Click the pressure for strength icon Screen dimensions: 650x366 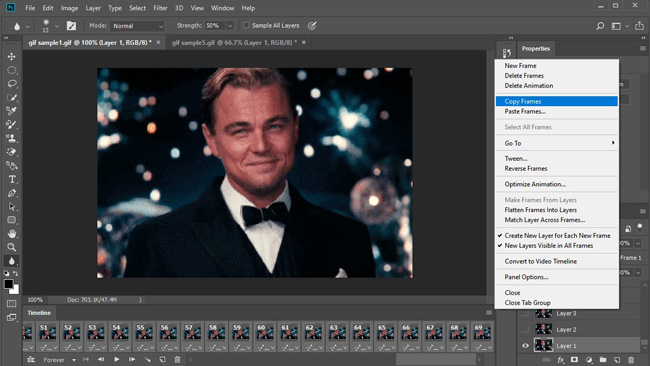pyautogui.click(x=312, y=26)
